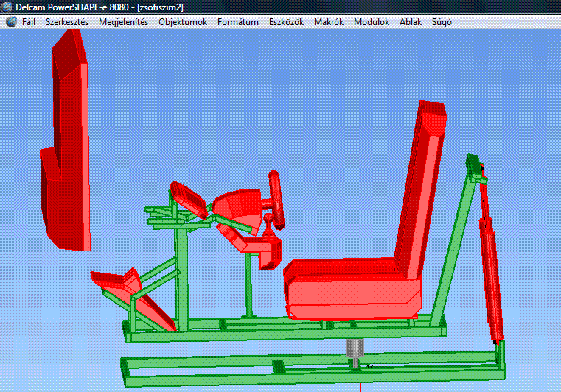Show the Eszközök menu
Screen dimensions: 561x392
286,22
